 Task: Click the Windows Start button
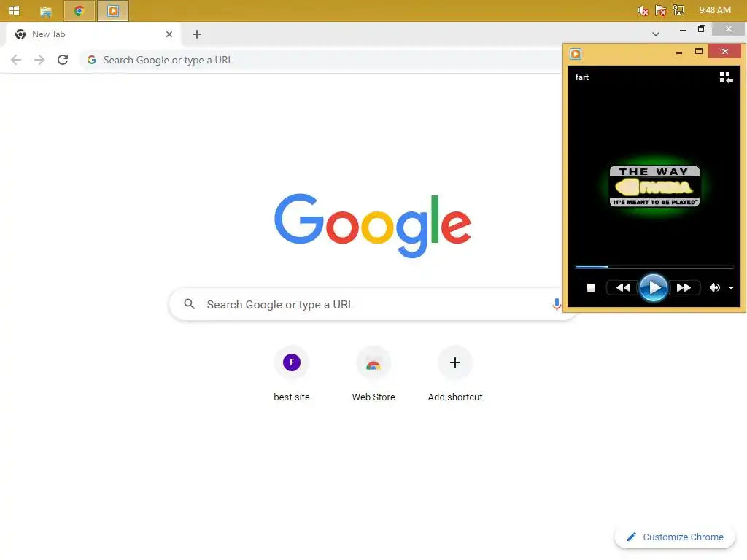pos(15,10)
